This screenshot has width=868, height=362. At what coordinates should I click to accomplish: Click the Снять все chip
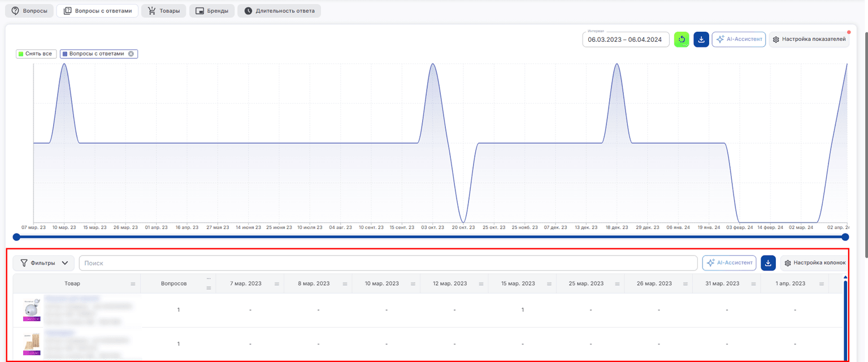coord(36,54)
